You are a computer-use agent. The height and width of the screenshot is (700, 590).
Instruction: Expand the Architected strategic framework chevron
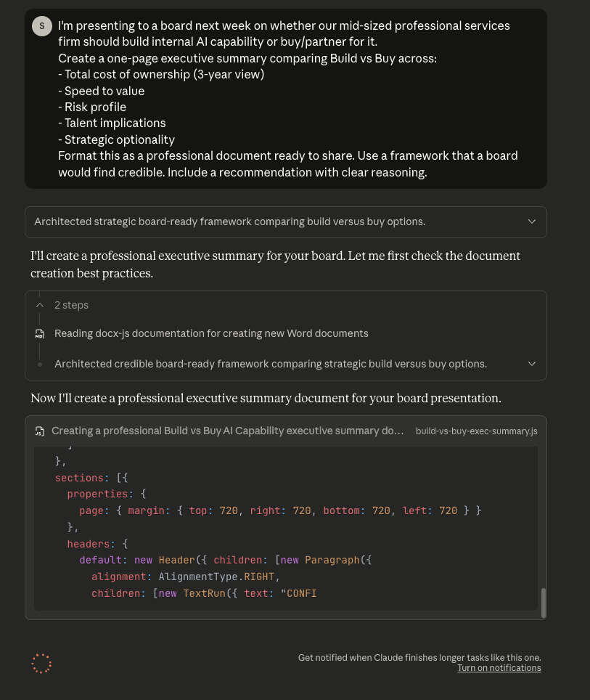532,222
